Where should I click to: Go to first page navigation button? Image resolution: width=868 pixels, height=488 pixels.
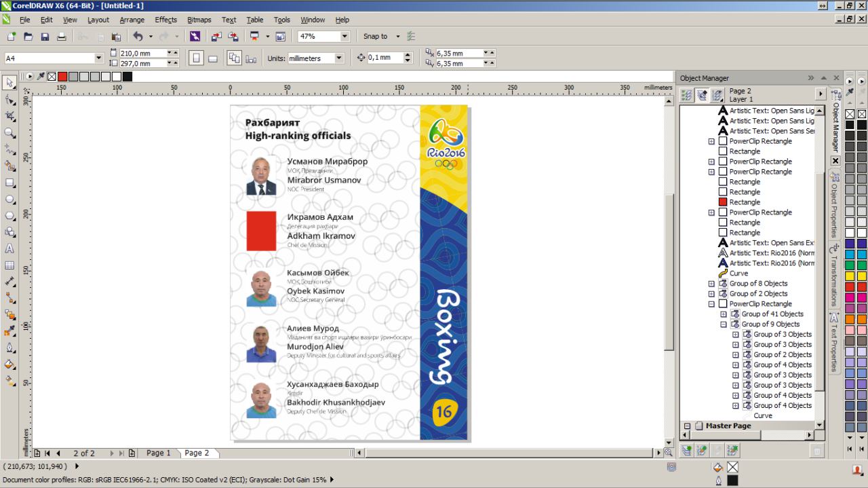click(x=47, y=453)
